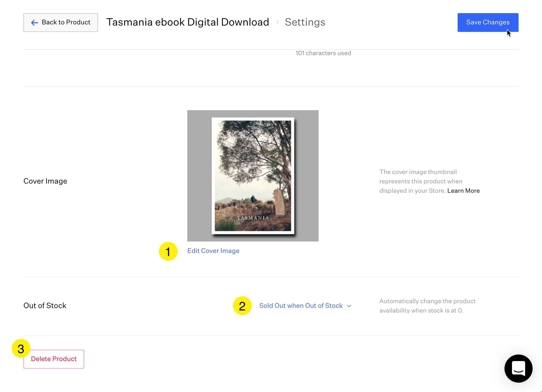Click the Back to Product button
This screenshot has width=542, height=392.
point(60,23)
